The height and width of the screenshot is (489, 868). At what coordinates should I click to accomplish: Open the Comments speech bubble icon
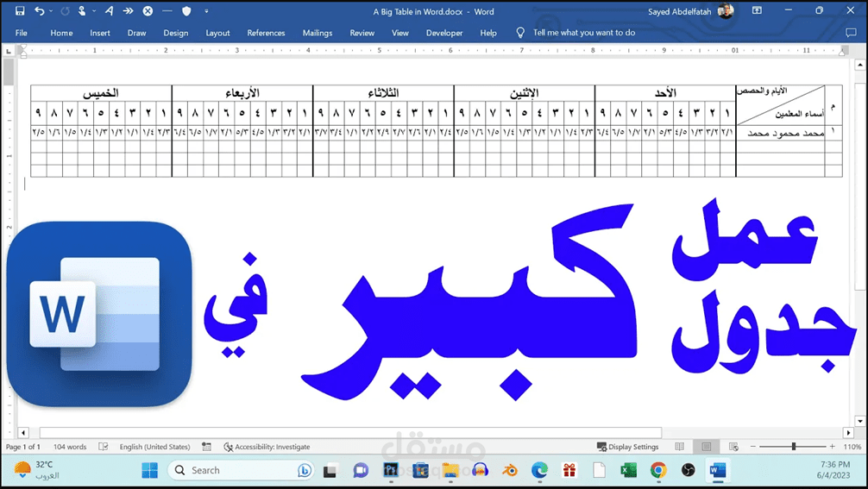pyautogui.click(x=852, y=33)
